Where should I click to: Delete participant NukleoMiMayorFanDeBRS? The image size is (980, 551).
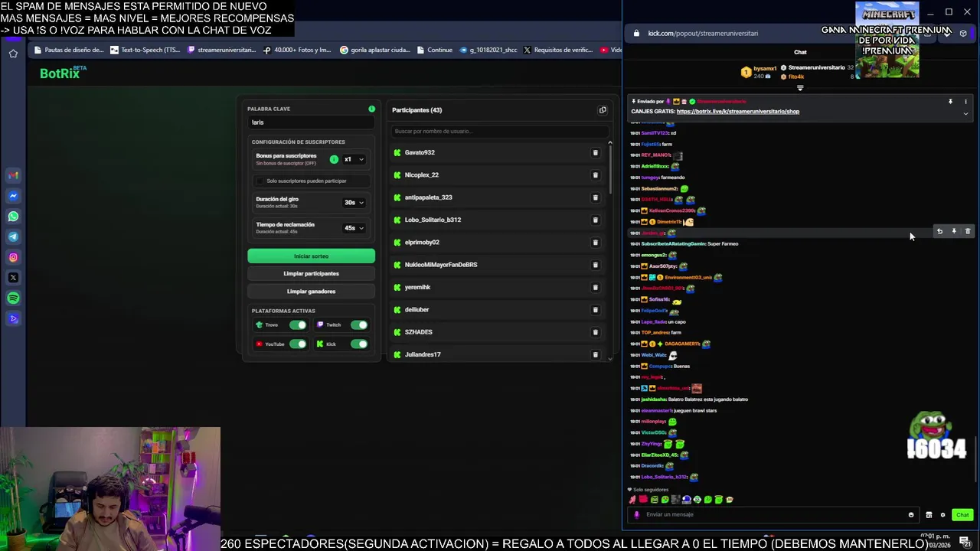[x=595, y=265]
